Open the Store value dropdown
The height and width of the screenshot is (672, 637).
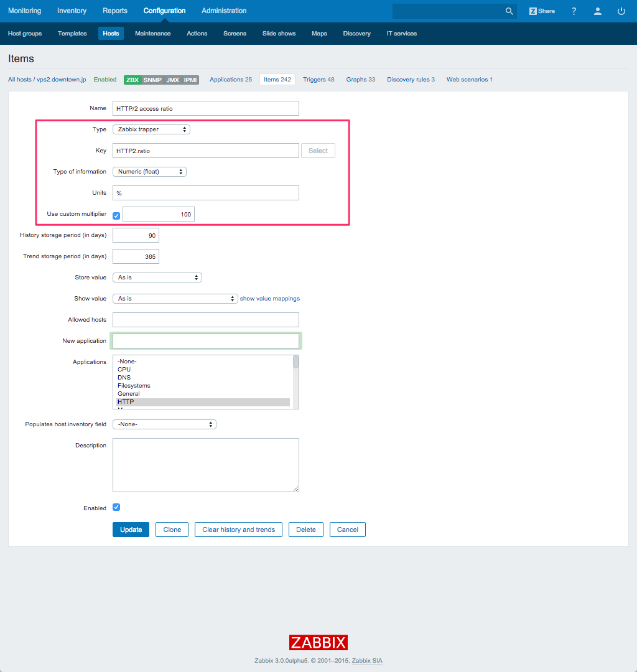tap(157, 278)
